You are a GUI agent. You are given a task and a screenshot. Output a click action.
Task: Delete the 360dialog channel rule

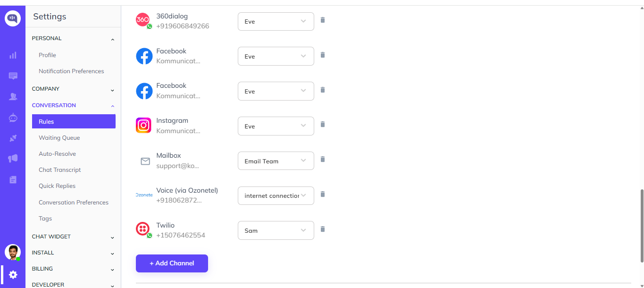323,20
